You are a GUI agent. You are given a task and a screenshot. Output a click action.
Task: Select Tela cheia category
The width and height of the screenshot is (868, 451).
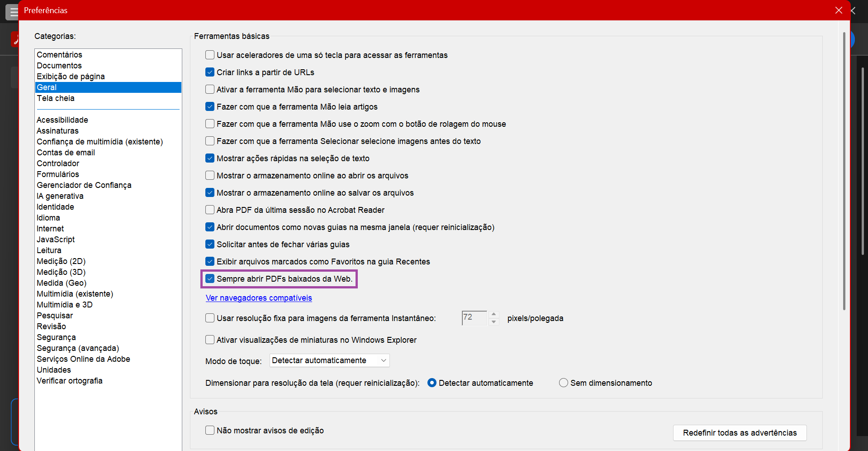[108, 98]
